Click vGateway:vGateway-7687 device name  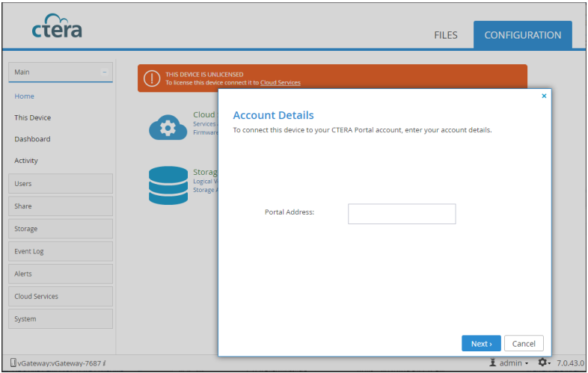(59, 363)
